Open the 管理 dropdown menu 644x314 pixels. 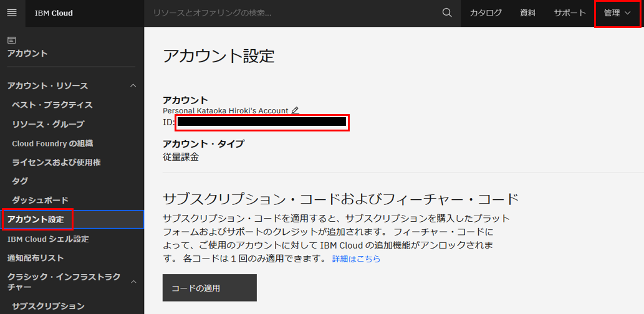click(617, 13)
